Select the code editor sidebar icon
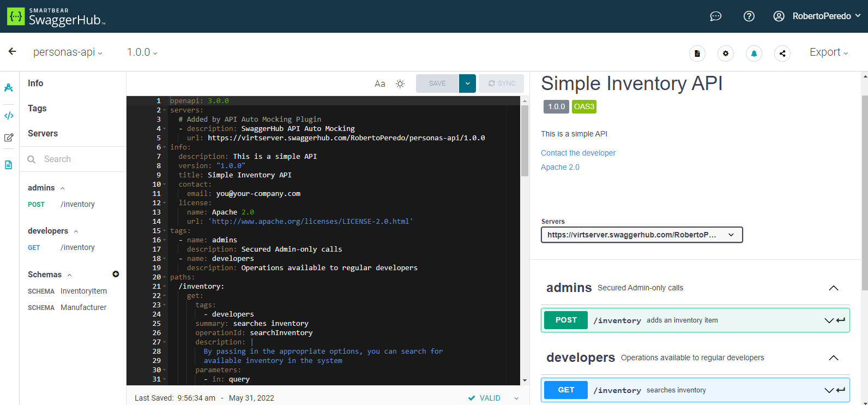 point(9,116)
